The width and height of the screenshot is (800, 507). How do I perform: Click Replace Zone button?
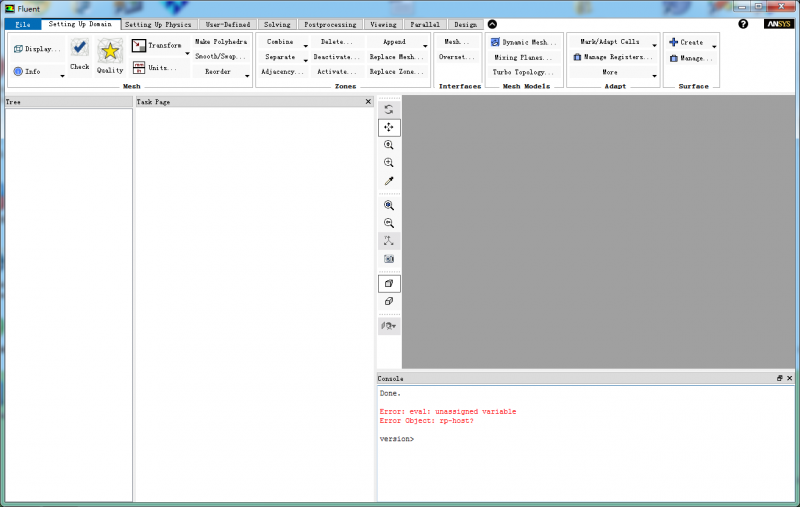(x=396, y=72)
